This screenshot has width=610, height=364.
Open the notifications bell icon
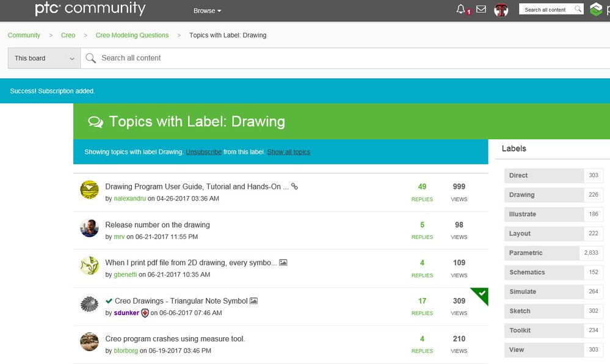[x=461, y=9]
